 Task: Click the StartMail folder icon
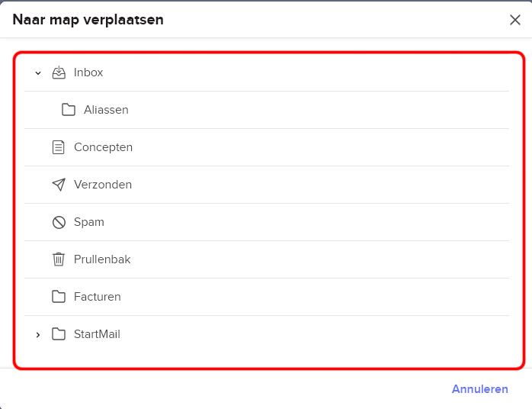tap(59, 334)
